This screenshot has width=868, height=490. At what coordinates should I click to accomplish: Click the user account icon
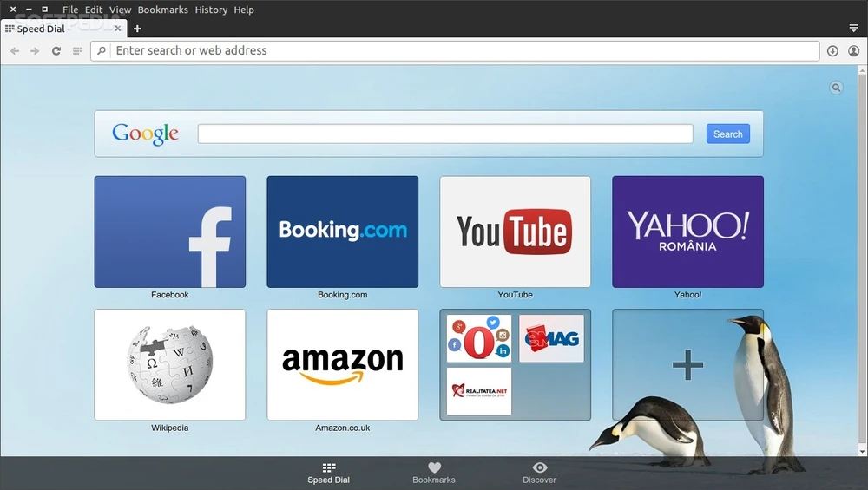[x=853, y=51]
